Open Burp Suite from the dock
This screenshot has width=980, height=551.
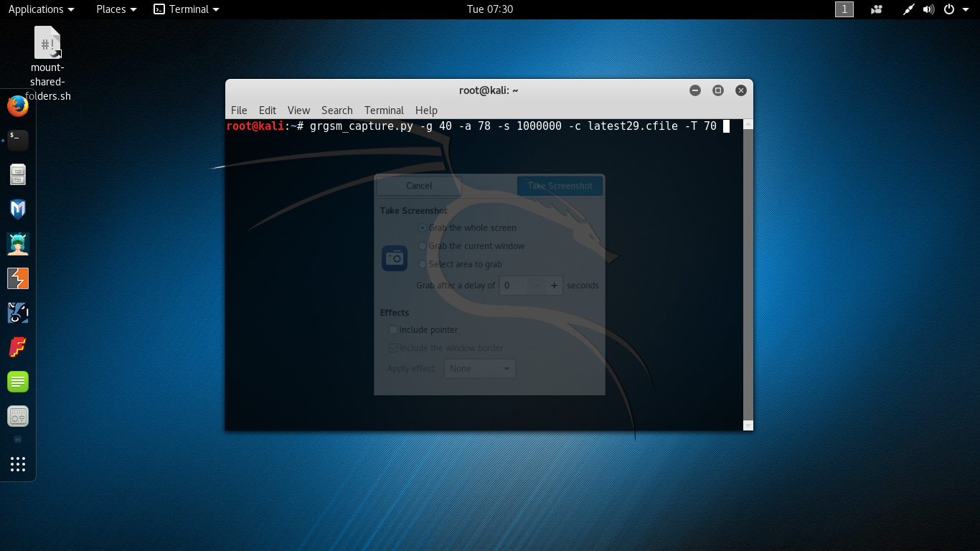click(18, 278)
